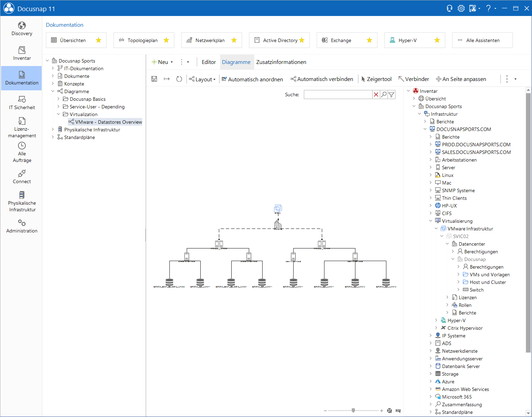The image size is (532, 417).
Task: Activate the Verbinder connector mode
Action: click(414, 79)
